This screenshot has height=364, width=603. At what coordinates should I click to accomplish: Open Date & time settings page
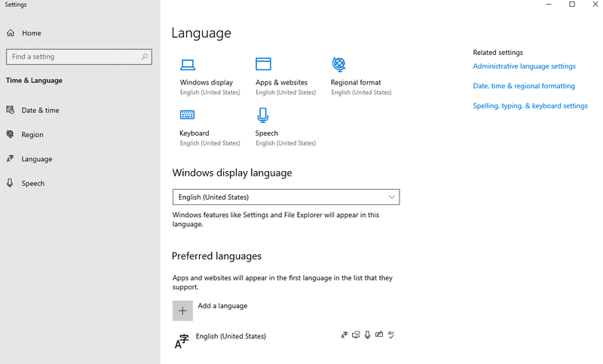(41, 110)
